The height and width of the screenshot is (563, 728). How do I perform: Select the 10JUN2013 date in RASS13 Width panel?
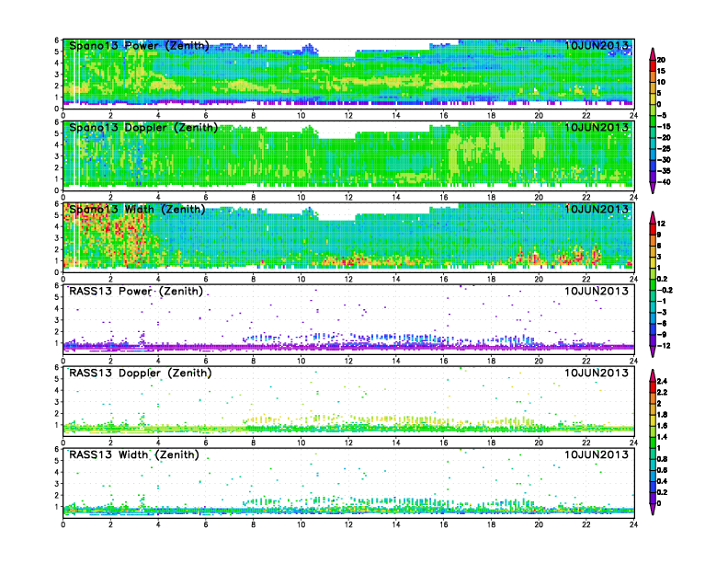[x=597, y=454]
